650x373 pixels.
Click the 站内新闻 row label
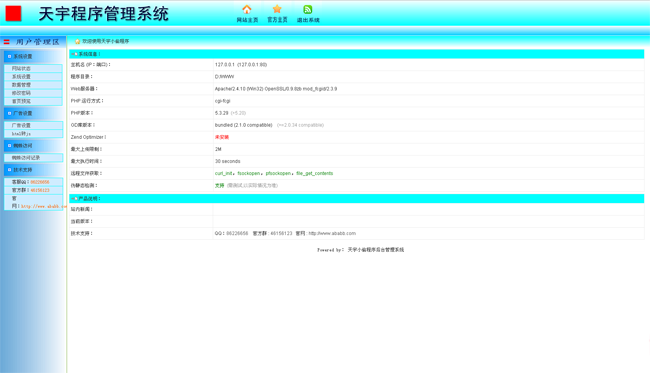(82, 209)
